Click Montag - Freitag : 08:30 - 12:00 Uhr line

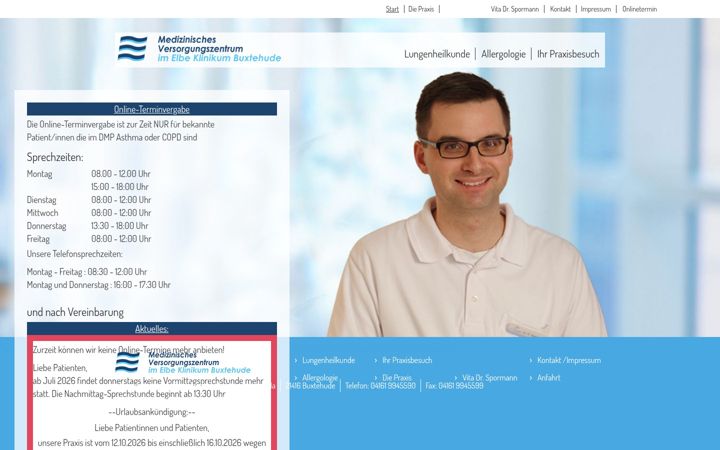(87, 272)
